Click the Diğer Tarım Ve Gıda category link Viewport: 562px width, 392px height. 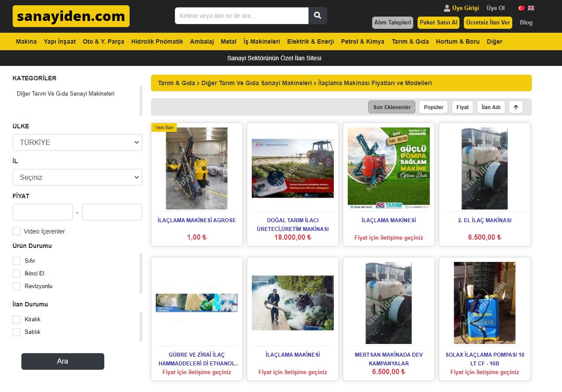(65, 94)
